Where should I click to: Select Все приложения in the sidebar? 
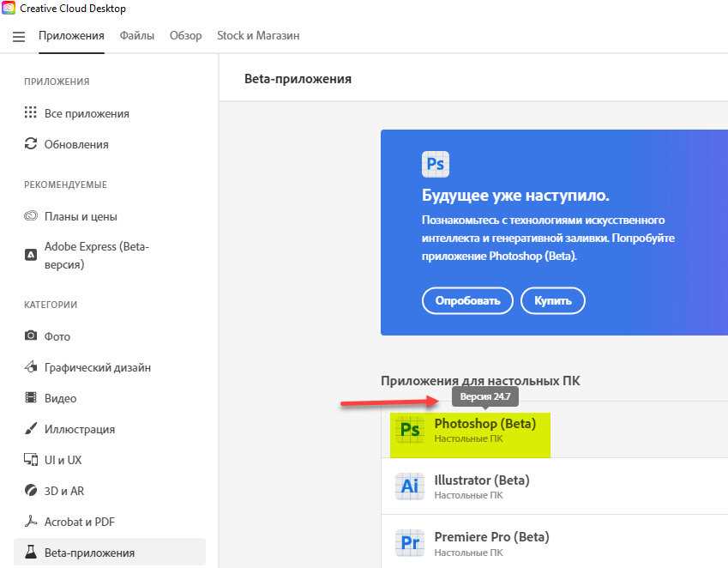(87, 113)
